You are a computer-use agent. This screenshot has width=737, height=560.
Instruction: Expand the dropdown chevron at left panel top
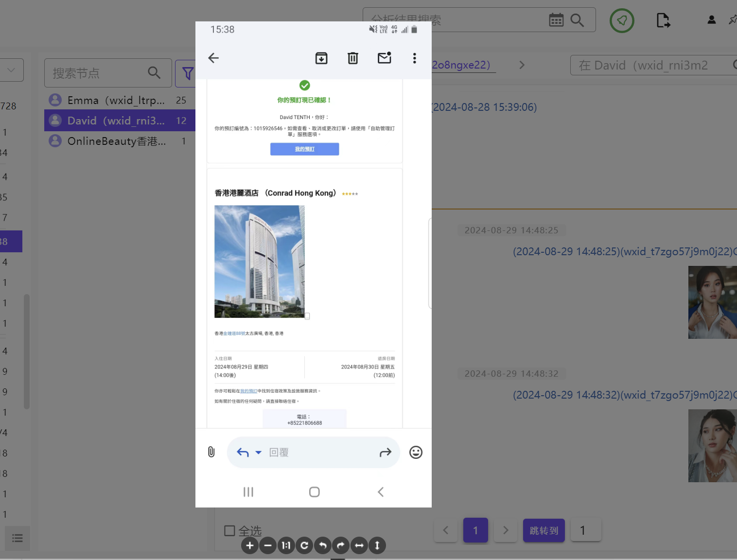pyautogui.click(x=11, y=70)
